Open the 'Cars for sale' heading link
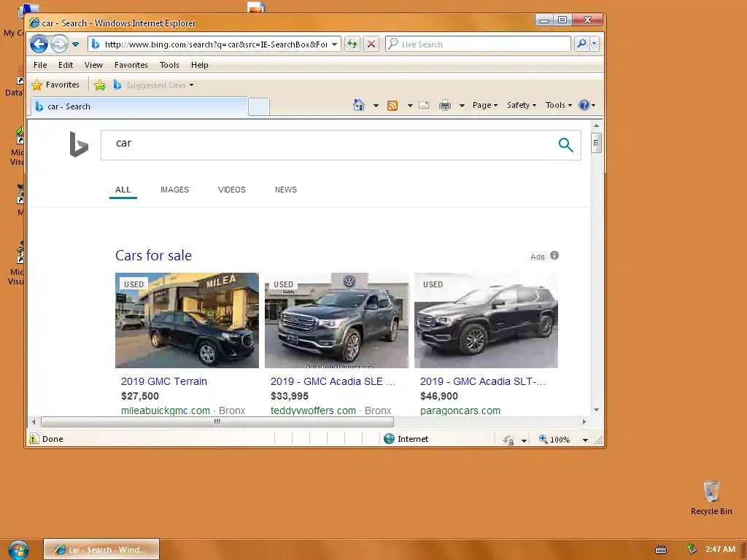747x560 pixels. pyautogui.click(x=153, y=255)
